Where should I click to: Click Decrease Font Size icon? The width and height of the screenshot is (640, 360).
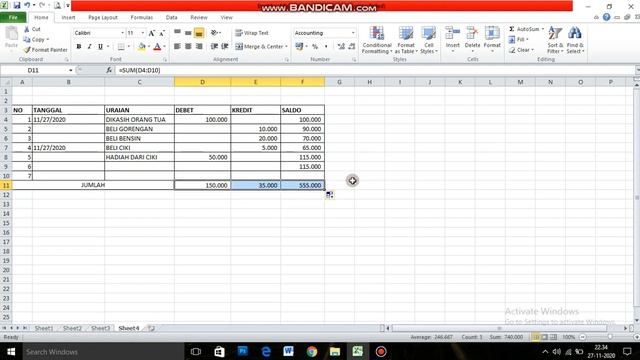point(162,33)
